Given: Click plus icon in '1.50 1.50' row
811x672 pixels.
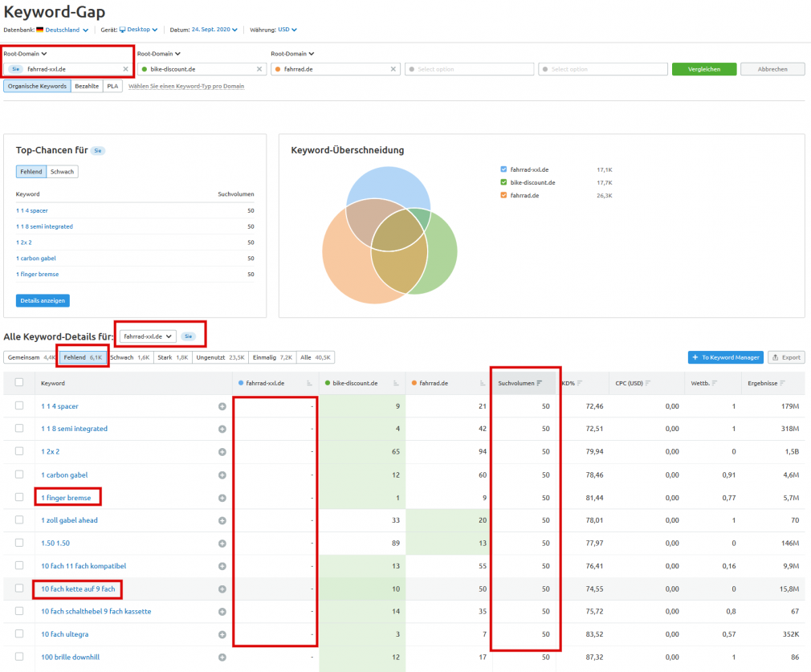Looking at the screenshot, I should pyautogui.click(x=222, y=544).
